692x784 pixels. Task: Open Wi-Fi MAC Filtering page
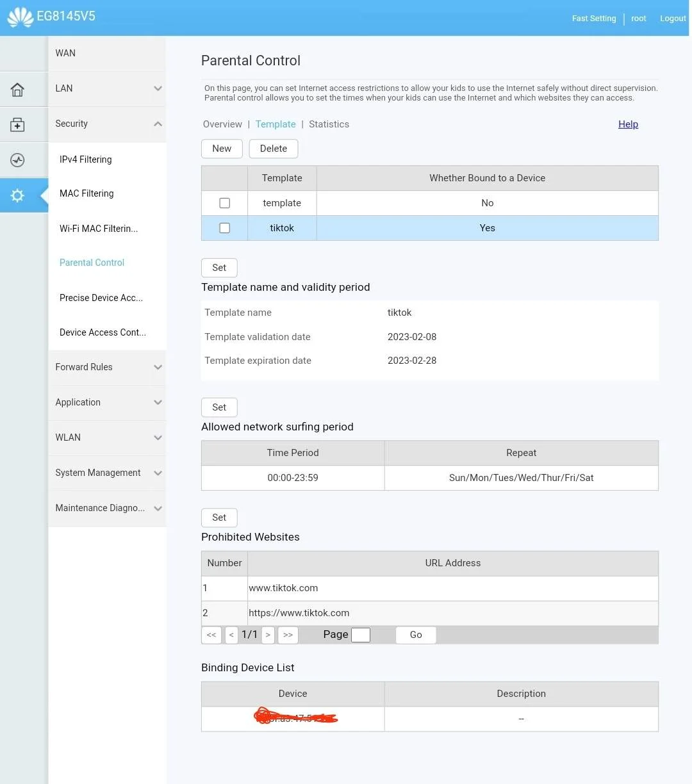tap(99, 229)
